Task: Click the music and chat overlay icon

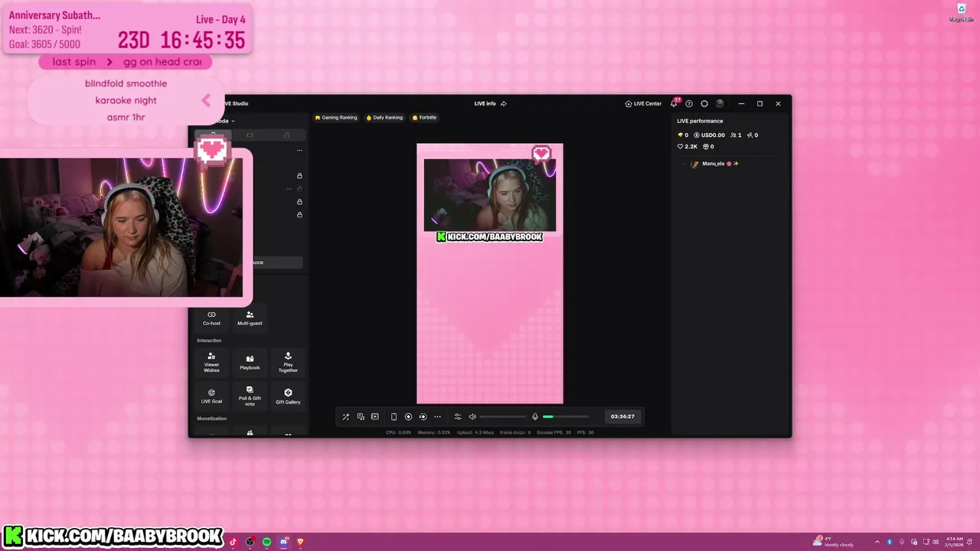Action: 361,417
